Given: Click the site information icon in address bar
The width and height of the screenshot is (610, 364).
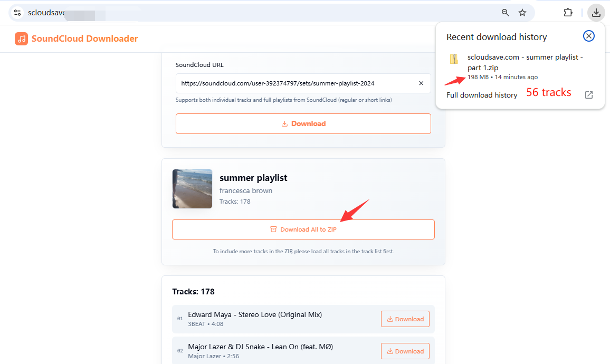Looking at the screenshot, I should tap(17, 13).
